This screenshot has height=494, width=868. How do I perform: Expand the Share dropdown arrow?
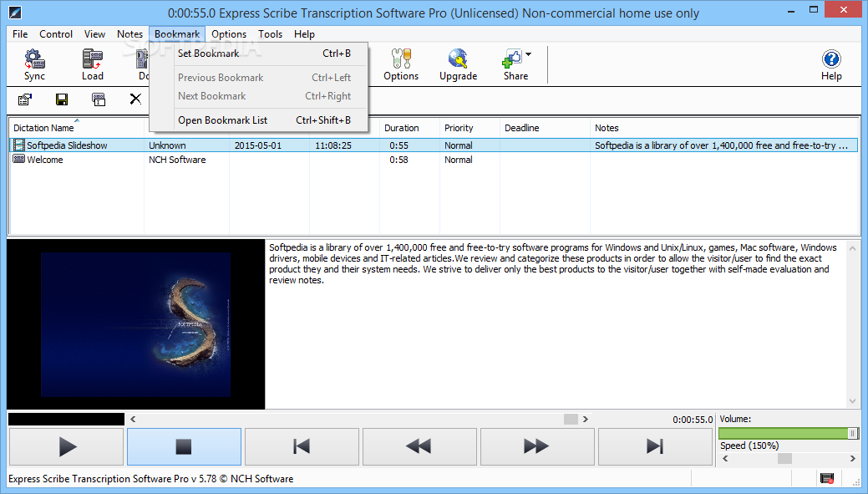(x=529, y=54)
